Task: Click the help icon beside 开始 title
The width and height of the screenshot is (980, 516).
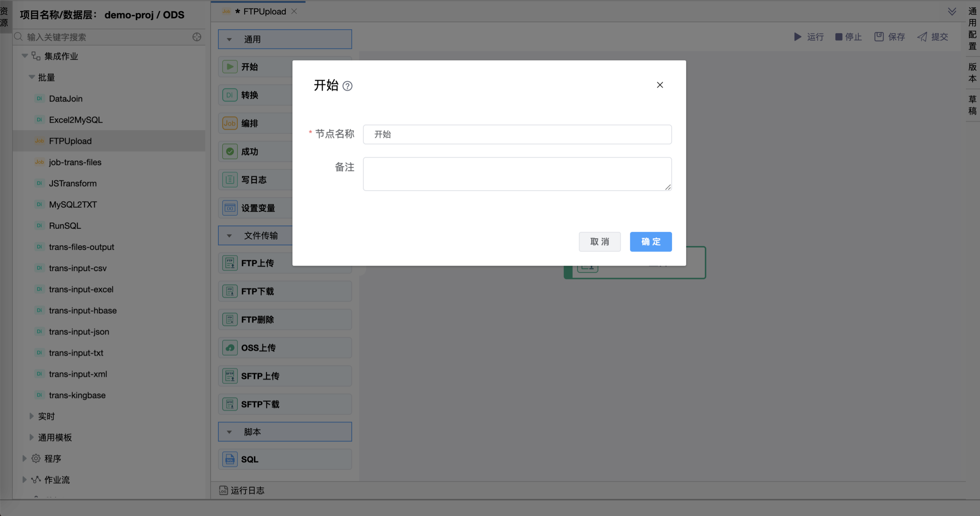Action: click(x=347, y=86)
